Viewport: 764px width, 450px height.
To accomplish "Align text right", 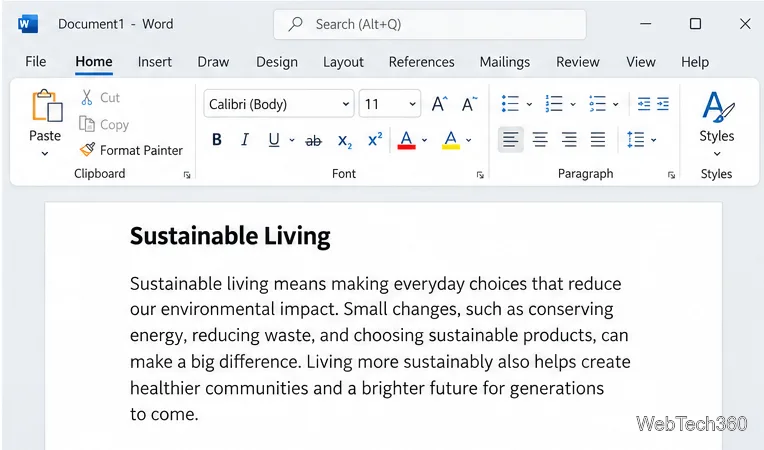I will pos(569,140).
